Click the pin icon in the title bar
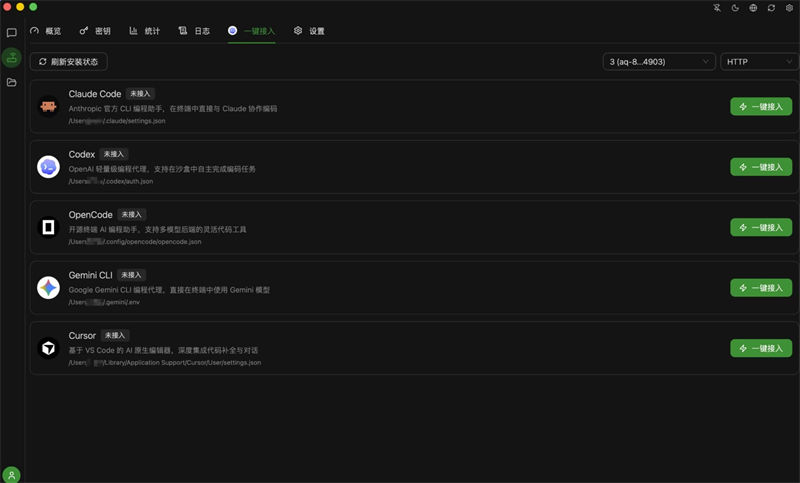Viewport: 800px width, 483px height. (x=716, y=8)
